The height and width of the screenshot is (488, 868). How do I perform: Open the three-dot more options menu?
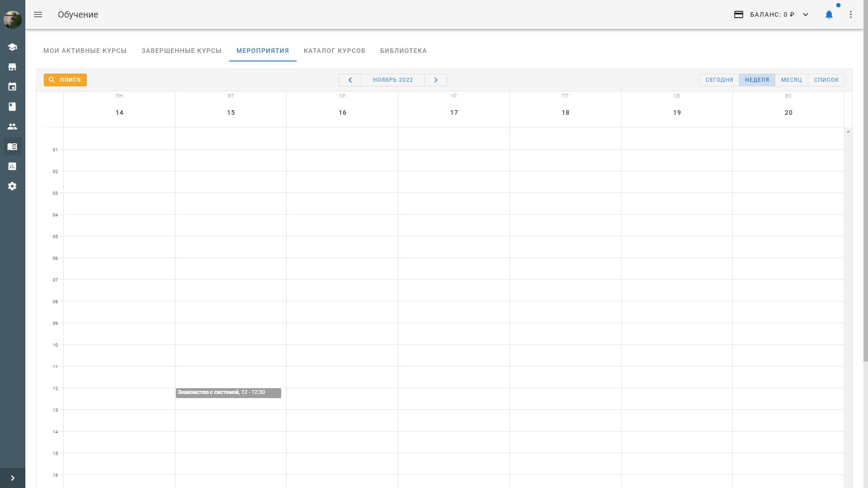coord(850,14)
